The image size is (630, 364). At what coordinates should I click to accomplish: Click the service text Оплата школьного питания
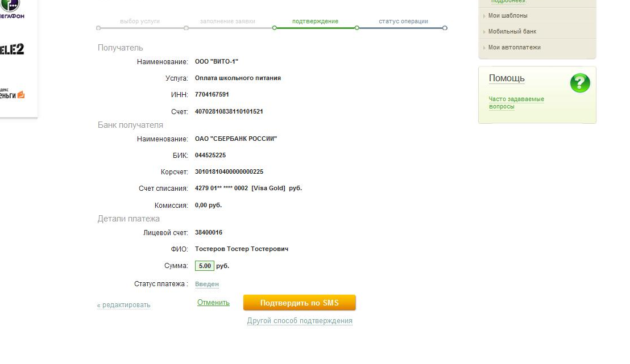(x=238, y=78)
